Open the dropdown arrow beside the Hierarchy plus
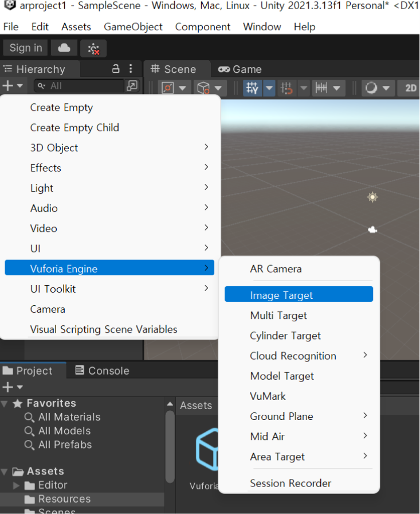 [19, 86]
